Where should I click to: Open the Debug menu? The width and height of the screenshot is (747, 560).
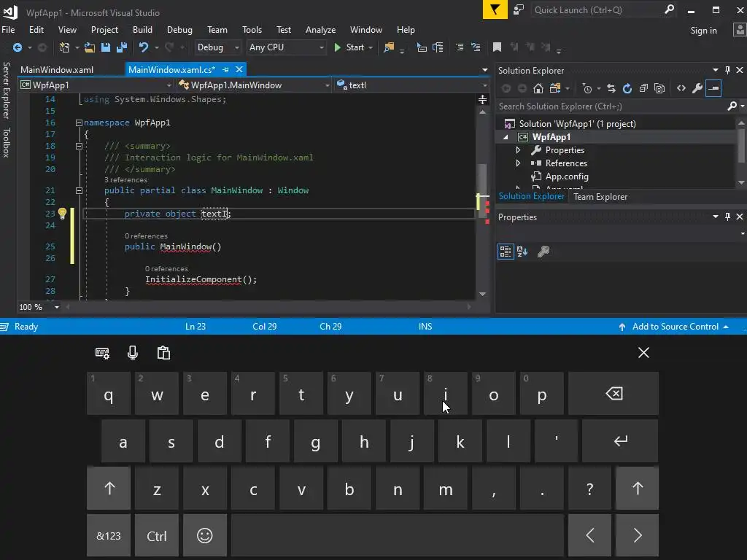point(179,29)
